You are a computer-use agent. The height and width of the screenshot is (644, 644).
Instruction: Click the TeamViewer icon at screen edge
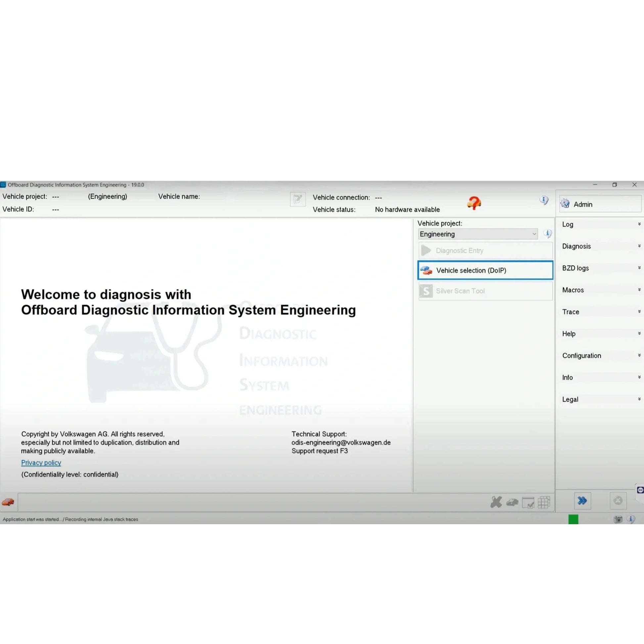(x=640, y=491)
